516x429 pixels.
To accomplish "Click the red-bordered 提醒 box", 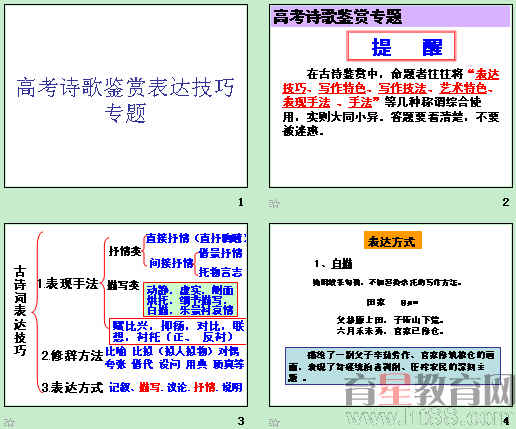I will tap(401, 46).
